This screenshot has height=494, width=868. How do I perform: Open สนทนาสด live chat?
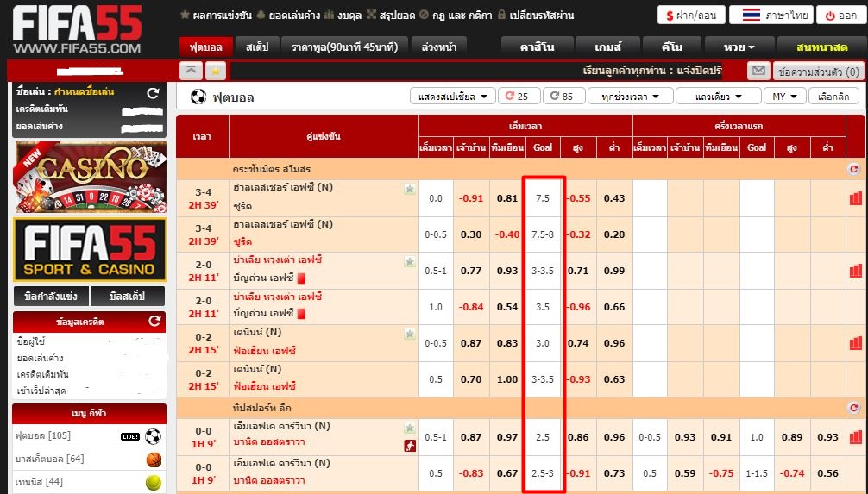(821, 47)
